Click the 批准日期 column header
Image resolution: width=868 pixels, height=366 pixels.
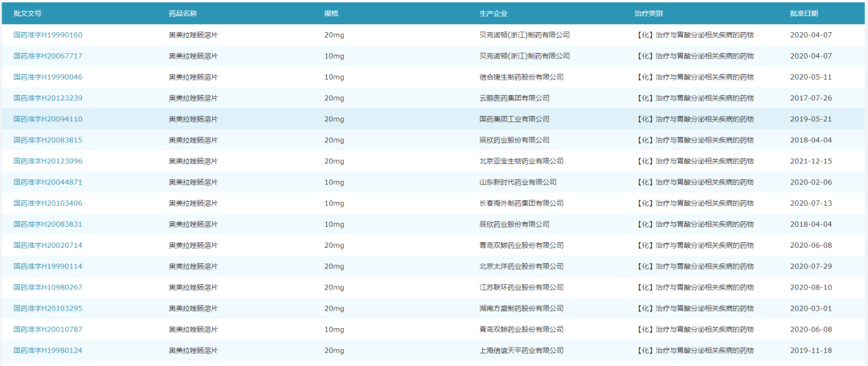[x=805, y=14]
